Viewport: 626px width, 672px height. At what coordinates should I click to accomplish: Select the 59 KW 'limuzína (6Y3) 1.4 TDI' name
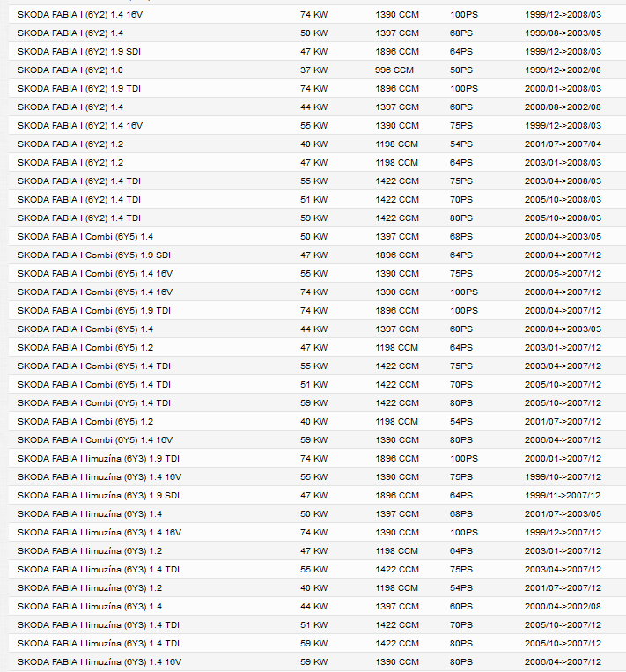coord(99,643)
